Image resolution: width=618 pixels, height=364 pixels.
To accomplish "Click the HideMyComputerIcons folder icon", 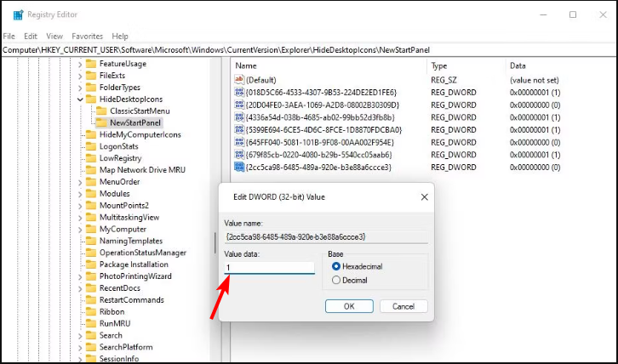I will (91, 134).
